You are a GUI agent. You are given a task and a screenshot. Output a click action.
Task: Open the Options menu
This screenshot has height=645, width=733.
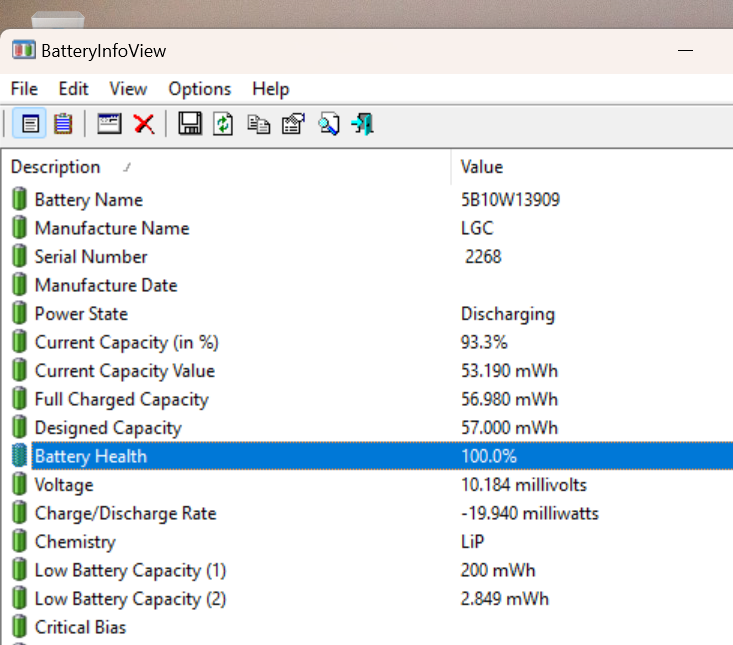tap(200, 89)
